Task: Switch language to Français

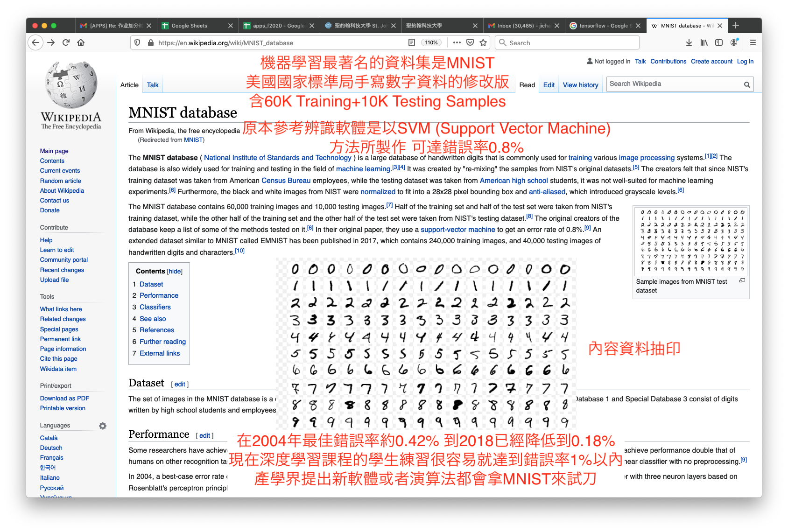Action: [51, 457]
